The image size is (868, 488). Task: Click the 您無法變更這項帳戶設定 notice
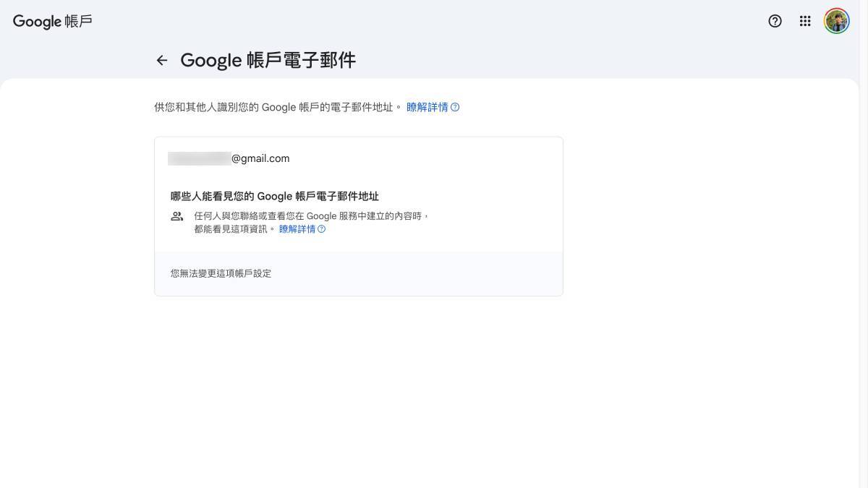click(x=221, y=273)
